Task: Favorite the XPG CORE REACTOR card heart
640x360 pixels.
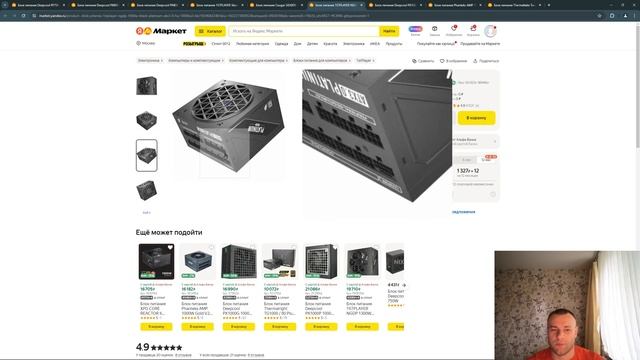Action: point(170,247)
